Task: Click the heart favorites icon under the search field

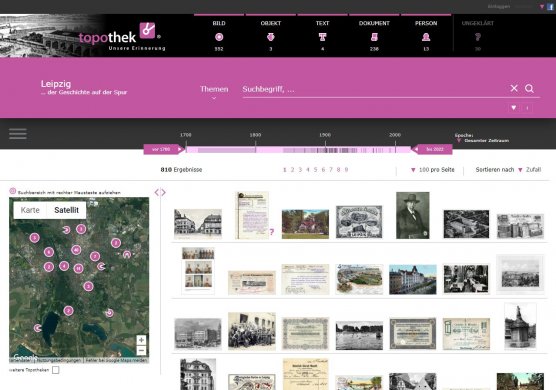Action: (x=513, y=108)
